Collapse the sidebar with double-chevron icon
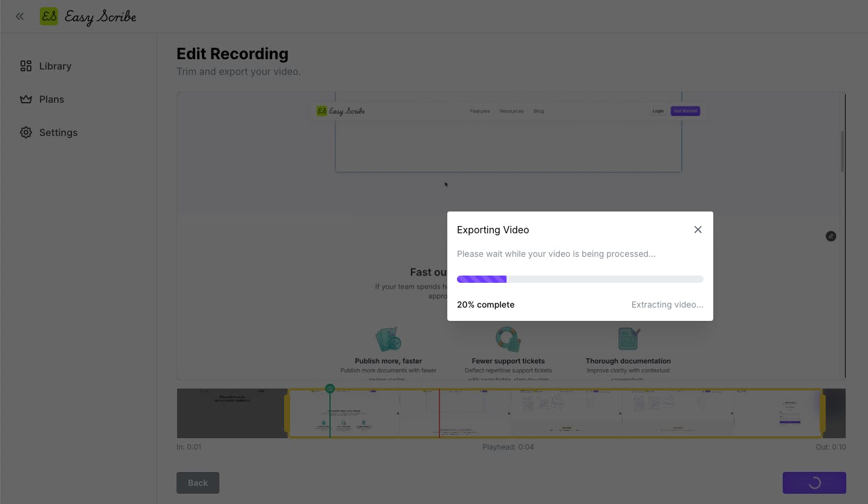 [x=20, y=16]
